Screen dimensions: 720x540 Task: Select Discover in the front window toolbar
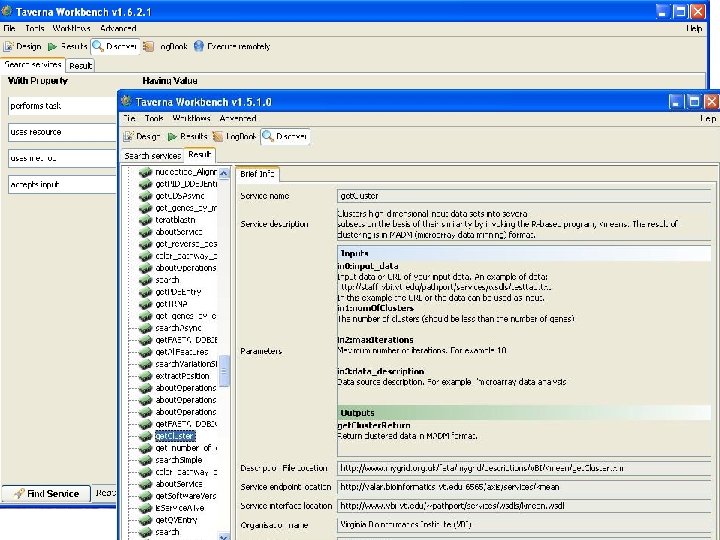pos(285,136)
